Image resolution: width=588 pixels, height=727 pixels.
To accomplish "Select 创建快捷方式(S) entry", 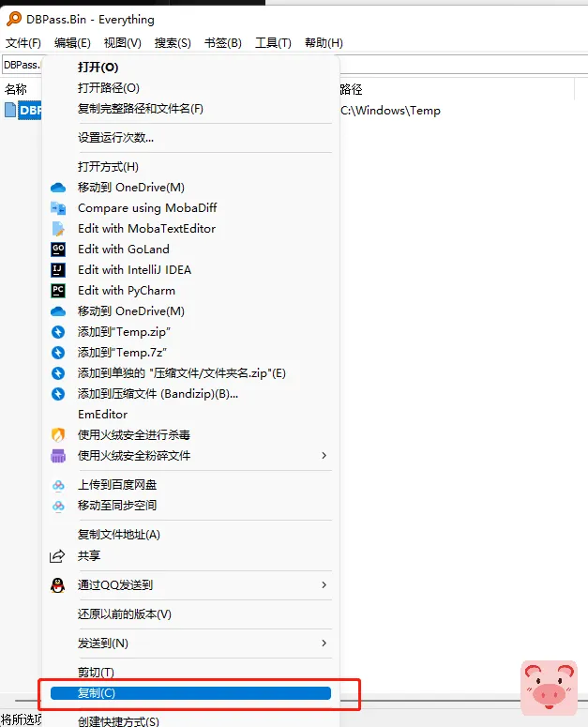I will tap(118, 721).
